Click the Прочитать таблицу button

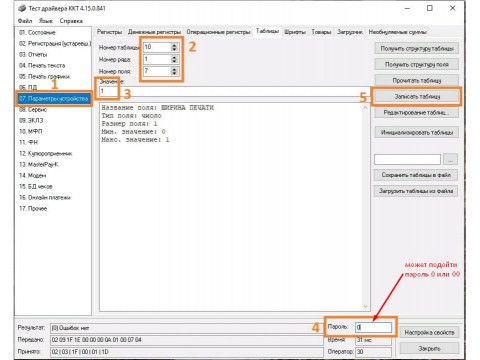click(417, 80)
